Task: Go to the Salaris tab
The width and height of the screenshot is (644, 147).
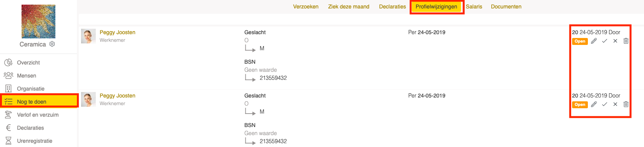Action: point(474,7)
